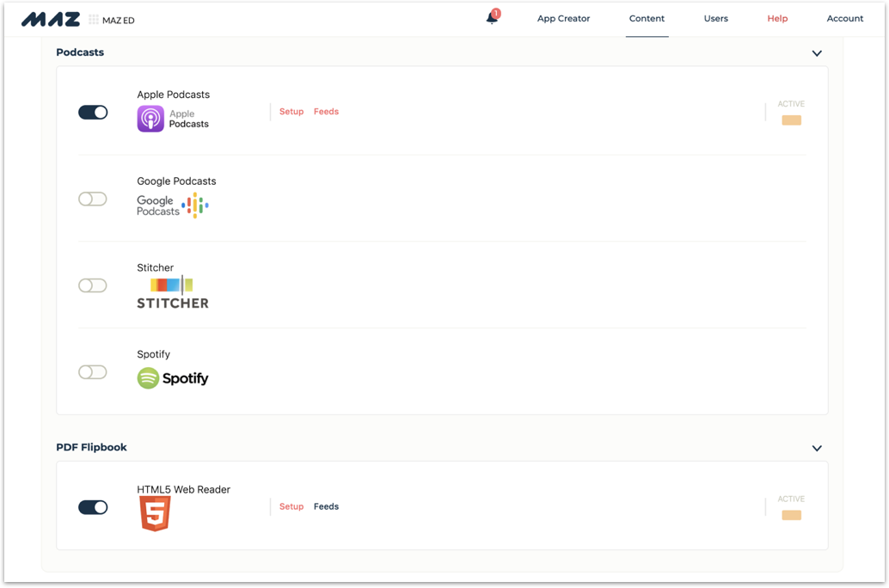This screenshot has height=588, width=889.
Task: Open the apps grid icon beside MAZ ED
Action: pyautogui.click(x=94, y=20)
